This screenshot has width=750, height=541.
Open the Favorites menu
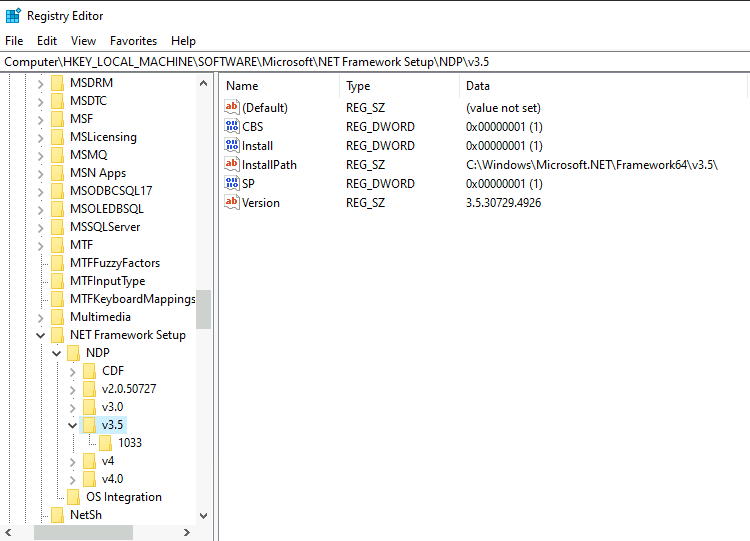coord(133,41)
